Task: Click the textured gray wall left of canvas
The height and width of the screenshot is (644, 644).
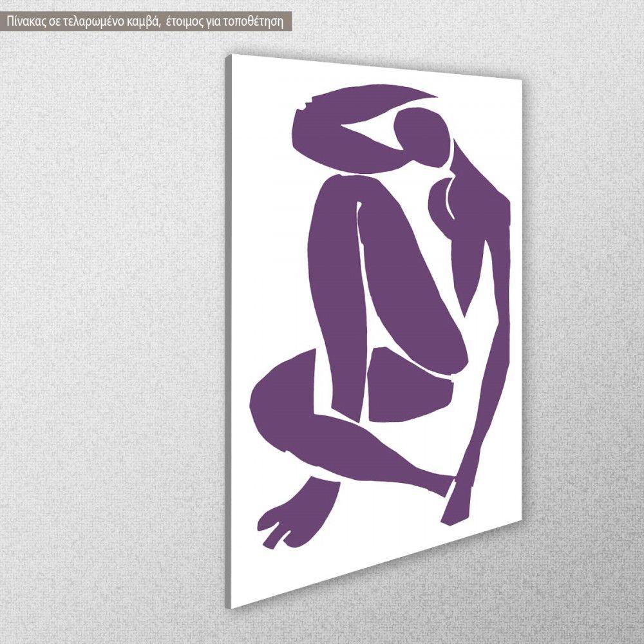Action: pos(109,322)
